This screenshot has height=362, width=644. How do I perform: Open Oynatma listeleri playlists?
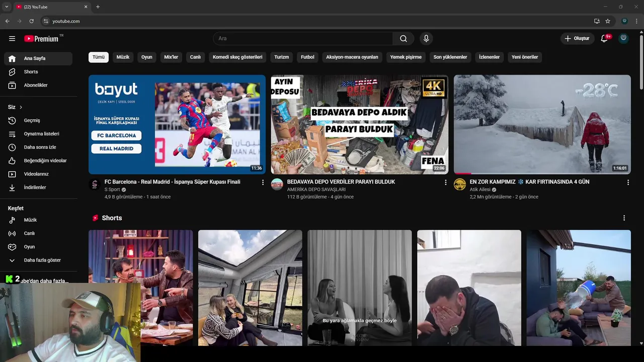coord(38,134)
